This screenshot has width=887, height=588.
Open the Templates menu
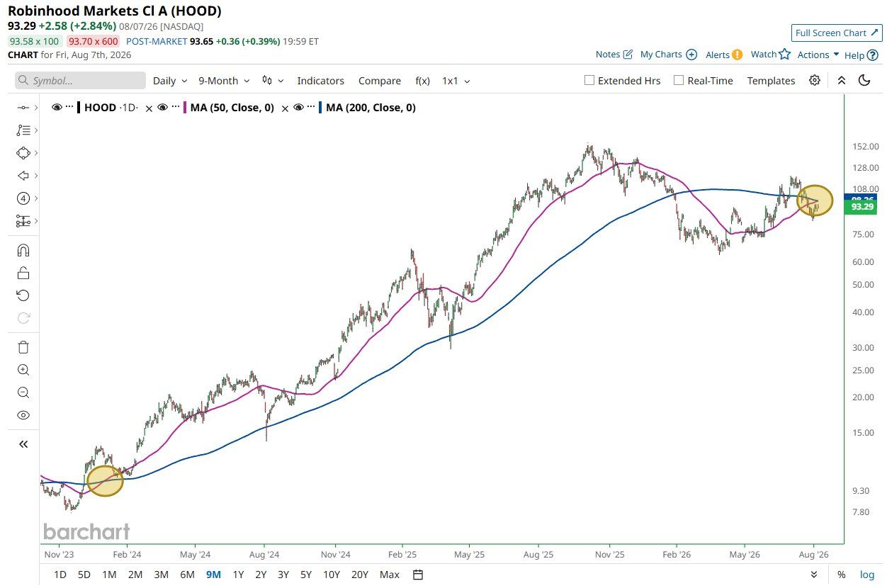coord(771,81)
